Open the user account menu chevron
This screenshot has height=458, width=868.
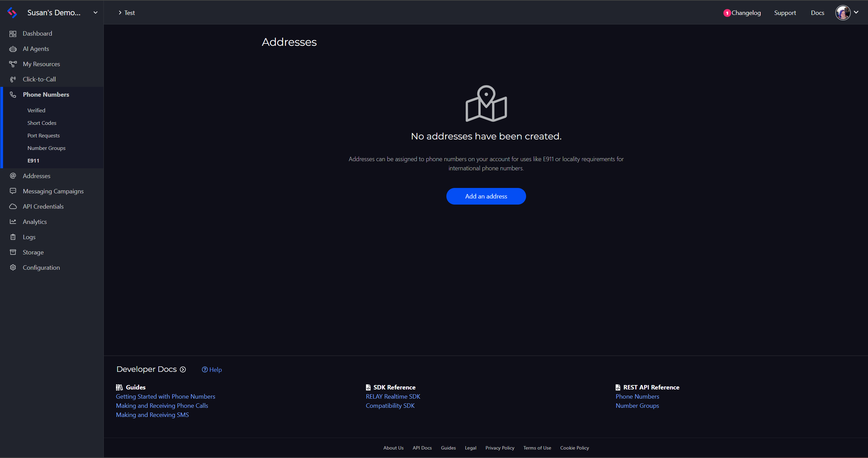(x=856, y=12)
